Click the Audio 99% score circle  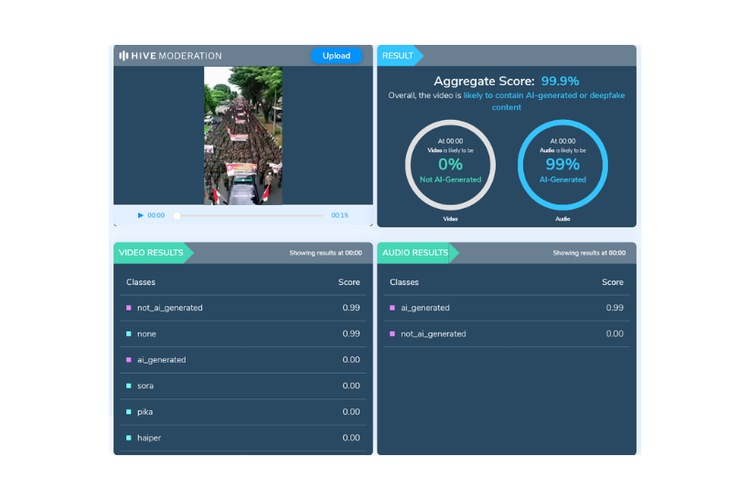click(x=562, y=165)
